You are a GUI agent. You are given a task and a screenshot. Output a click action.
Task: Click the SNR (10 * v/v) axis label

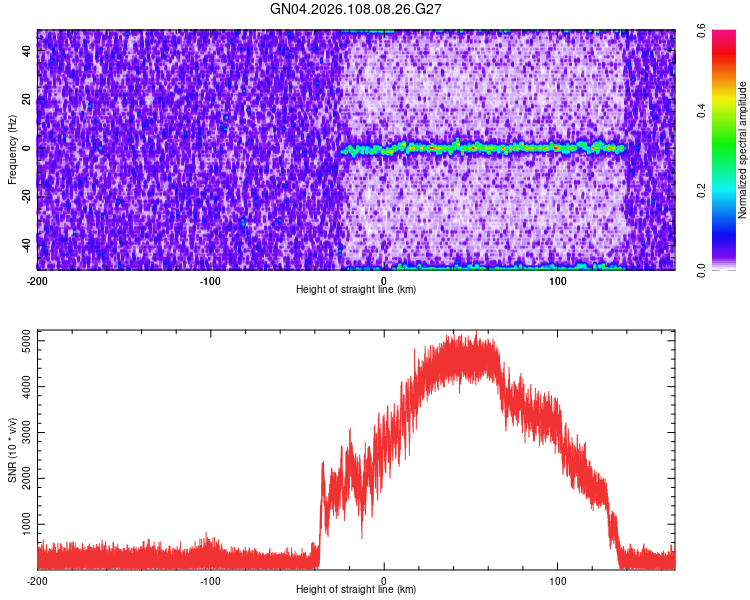(x=12, y=450)
